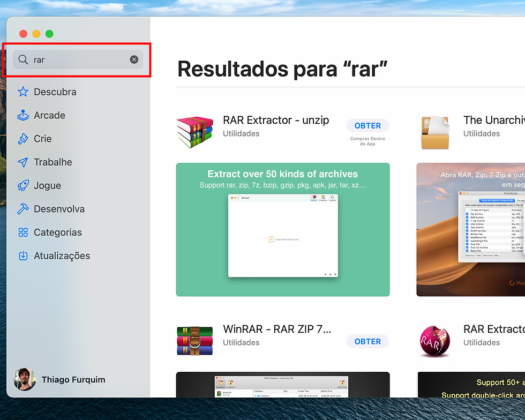The image size is (525, 420).
Task: Open The Unarchiver desert screenshot preview
Action: (471, 229)
